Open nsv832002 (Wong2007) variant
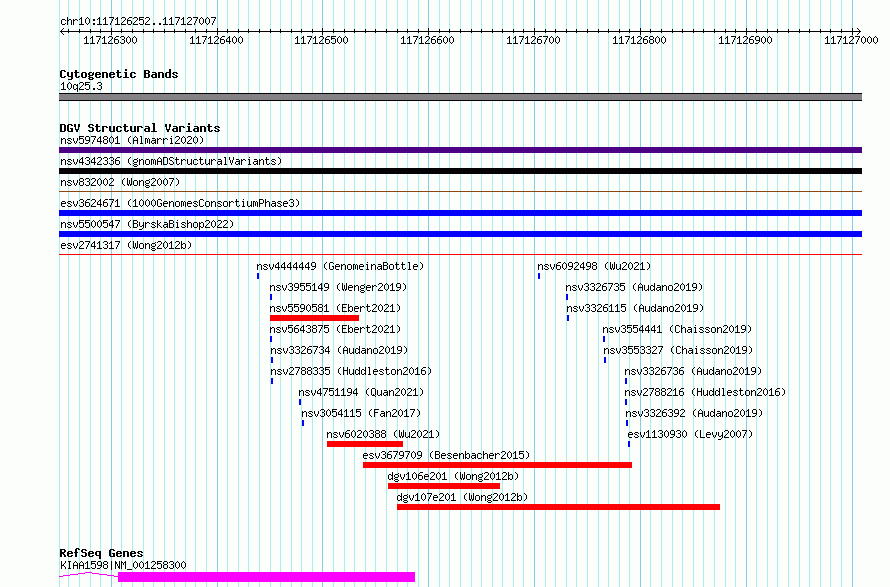 click(x=120, y=182)
